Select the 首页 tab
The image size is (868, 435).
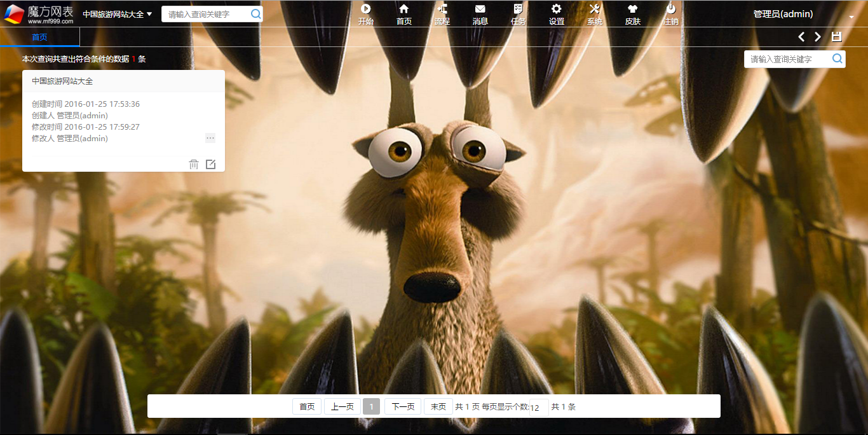39,38
